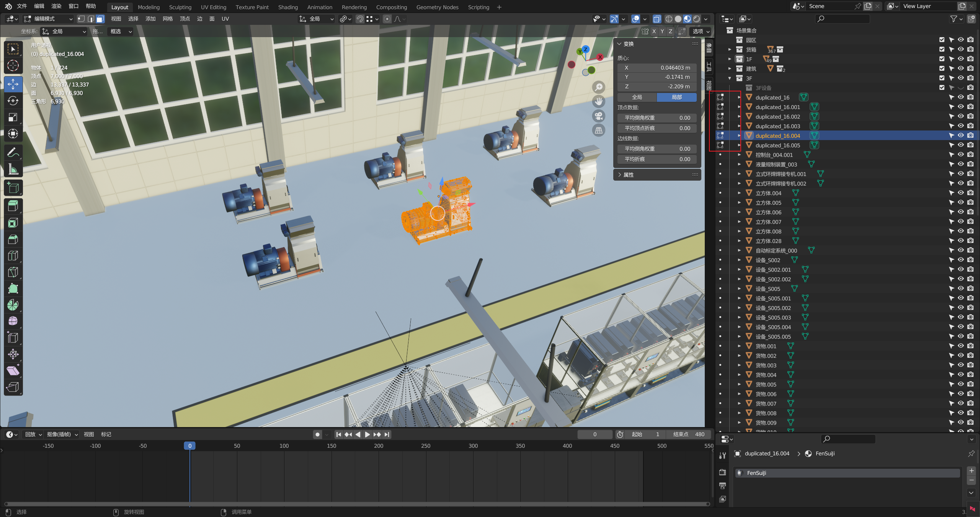Viewport: 980px width, 517px height.
Task: Click the Measure tool icon
Action: (13, 169)
